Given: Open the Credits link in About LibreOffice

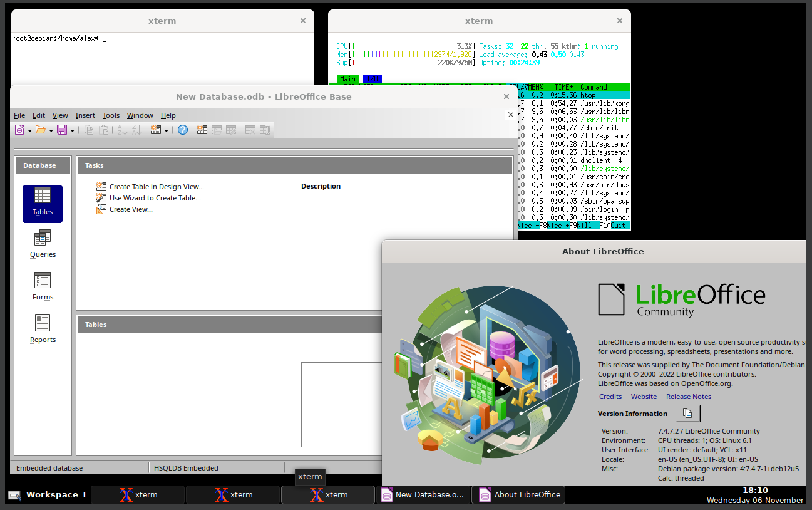Looking at the screenshot, I should pyautogui.click(x=610, y=396).
